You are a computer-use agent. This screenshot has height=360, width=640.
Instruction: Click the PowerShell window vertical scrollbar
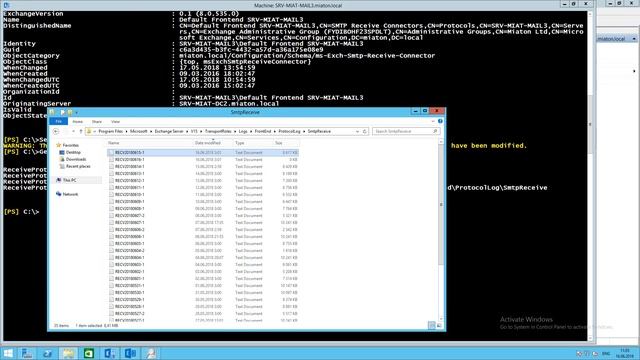(x=590, y=124)
